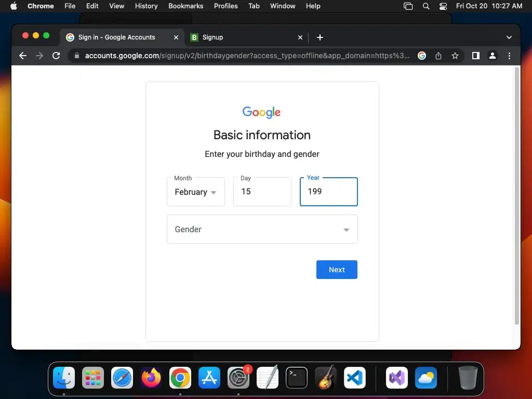Click the Day input field
Image resolution: width=532 pixels, height=399 pixels.
pyautogui.click(x=262, y=192)
